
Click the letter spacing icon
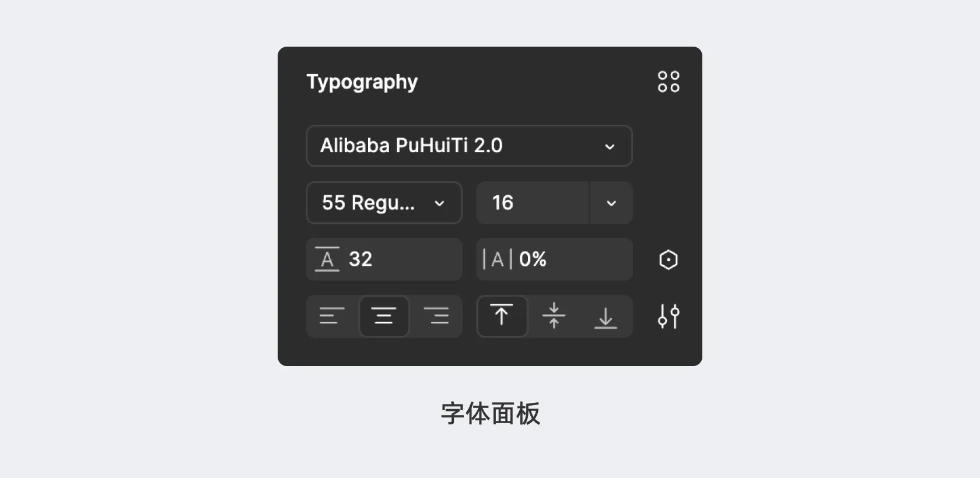[498, 259]
